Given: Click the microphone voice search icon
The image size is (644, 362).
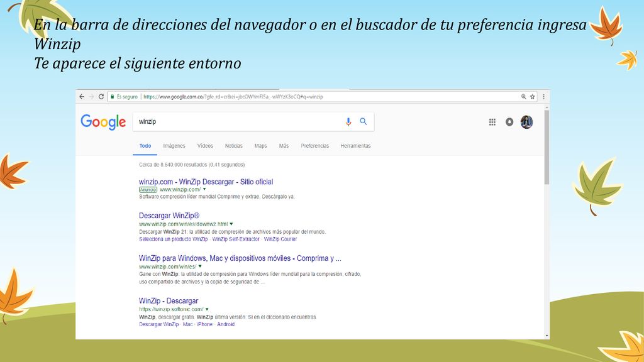Looking at the screenshot, I should [x=348, y=122].
